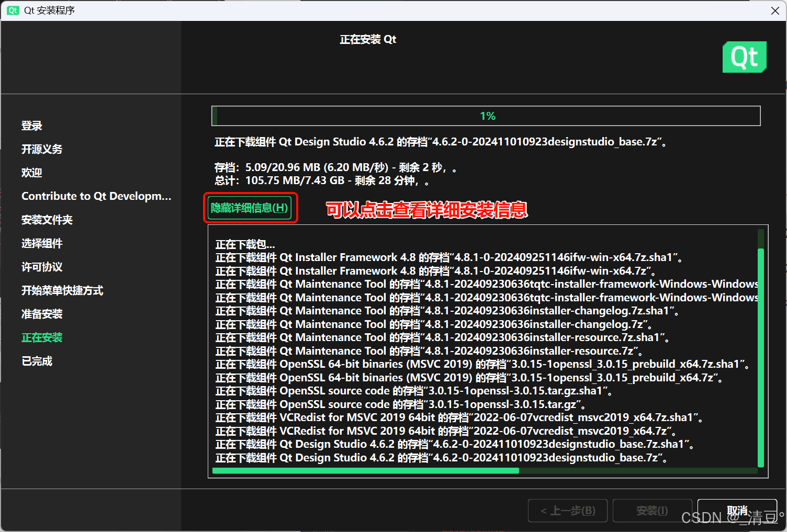Click the 上一步(B) back button
Screen dimensions: 787x532
pos(568,511)
